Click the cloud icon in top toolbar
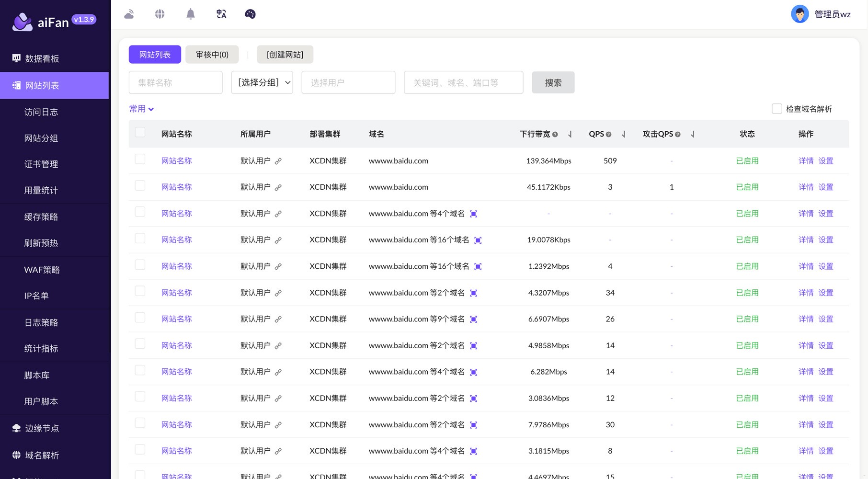The width and height of the screenshot is (868, 479). tap(129, 14)
